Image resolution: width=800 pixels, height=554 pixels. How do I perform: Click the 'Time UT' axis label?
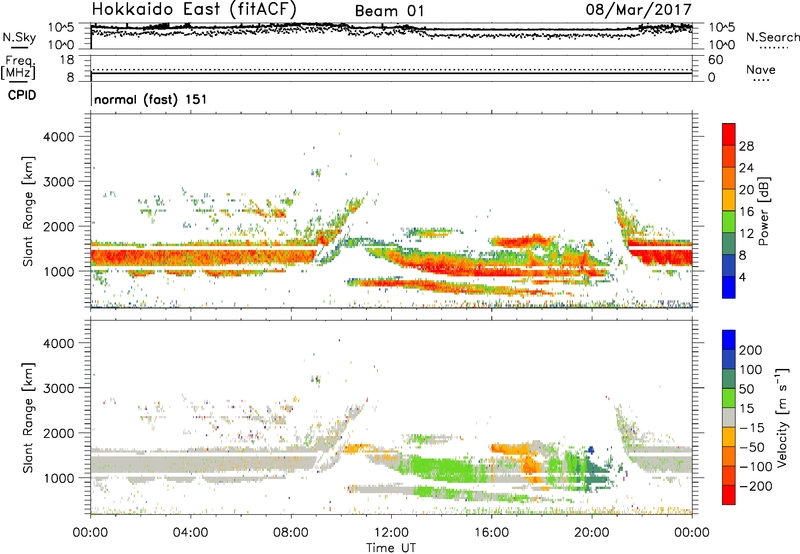(391, 548)
